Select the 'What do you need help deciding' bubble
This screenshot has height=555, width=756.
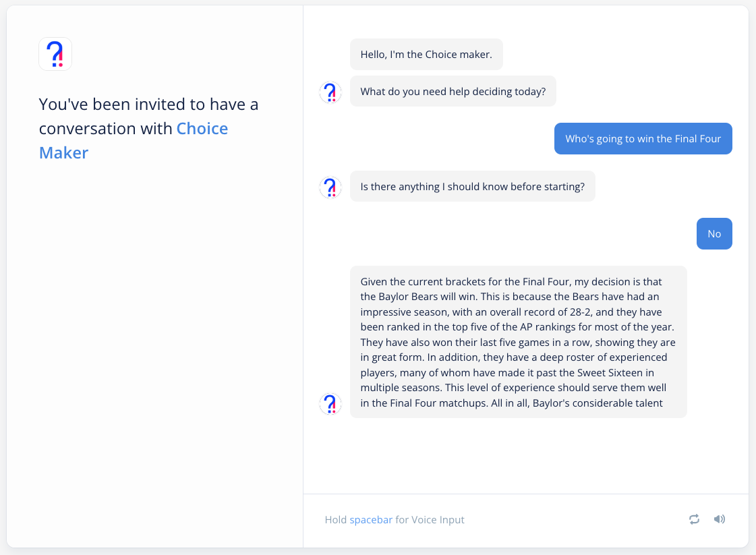[x=453, y=91]
